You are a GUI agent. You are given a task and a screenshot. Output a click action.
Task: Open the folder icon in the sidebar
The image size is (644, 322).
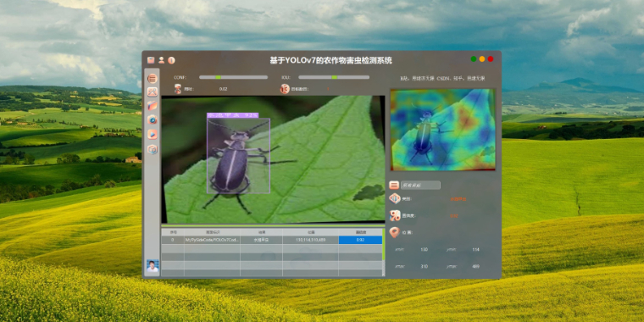(x=153, y=106)
